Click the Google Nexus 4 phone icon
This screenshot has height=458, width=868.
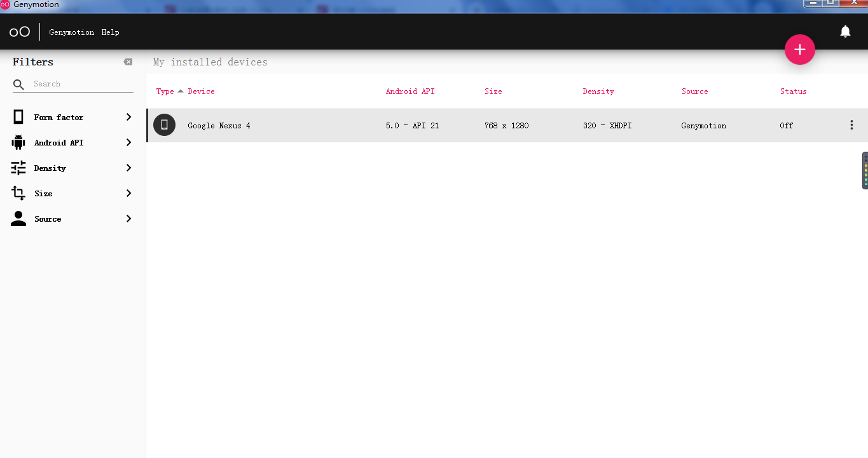[164, 125]
